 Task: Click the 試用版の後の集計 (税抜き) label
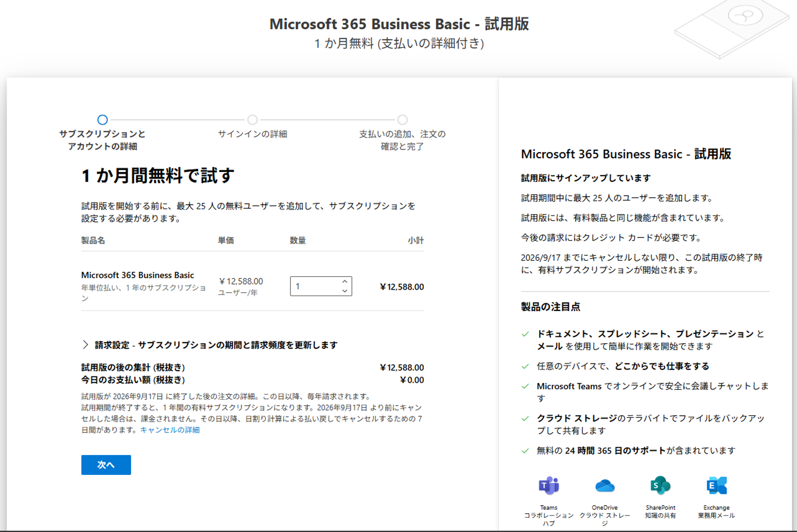pyautogui.click(x=133, y=368)
